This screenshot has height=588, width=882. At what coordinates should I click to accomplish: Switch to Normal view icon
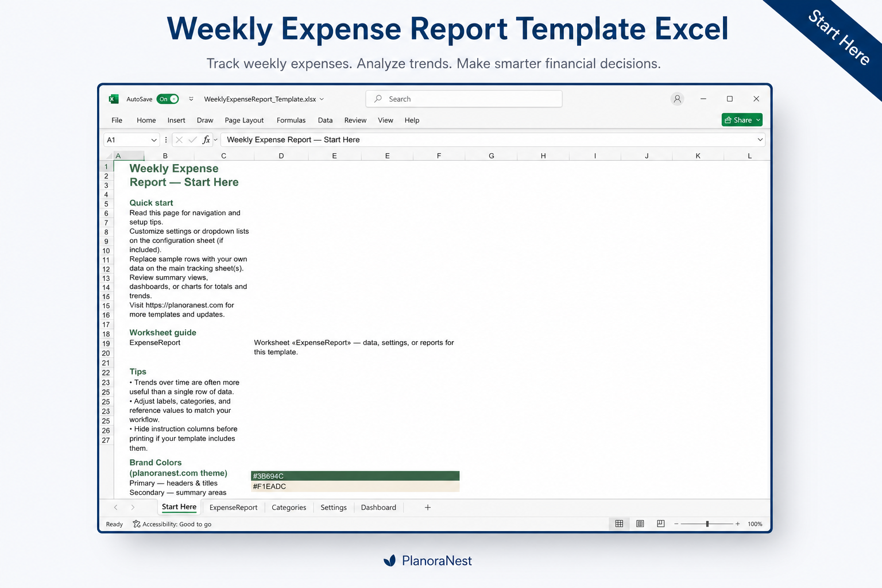(x=619, y=524)
